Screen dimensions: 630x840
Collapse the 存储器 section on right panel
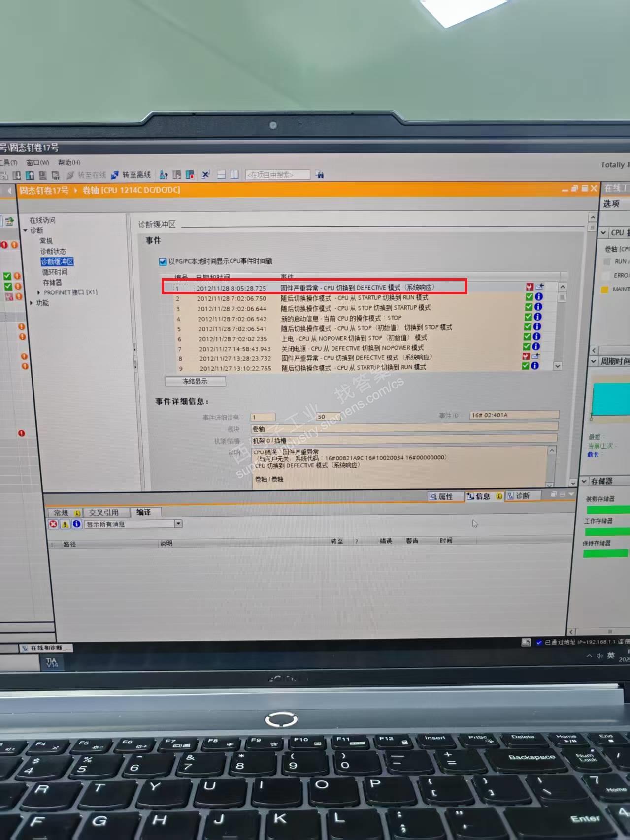(x=584, y=481)
